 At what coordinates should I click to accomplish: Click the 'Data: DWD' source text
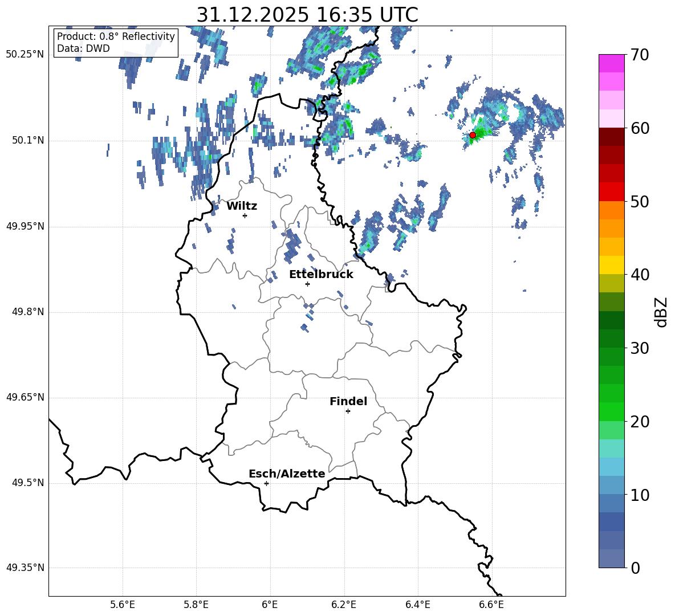pos(83,48)
